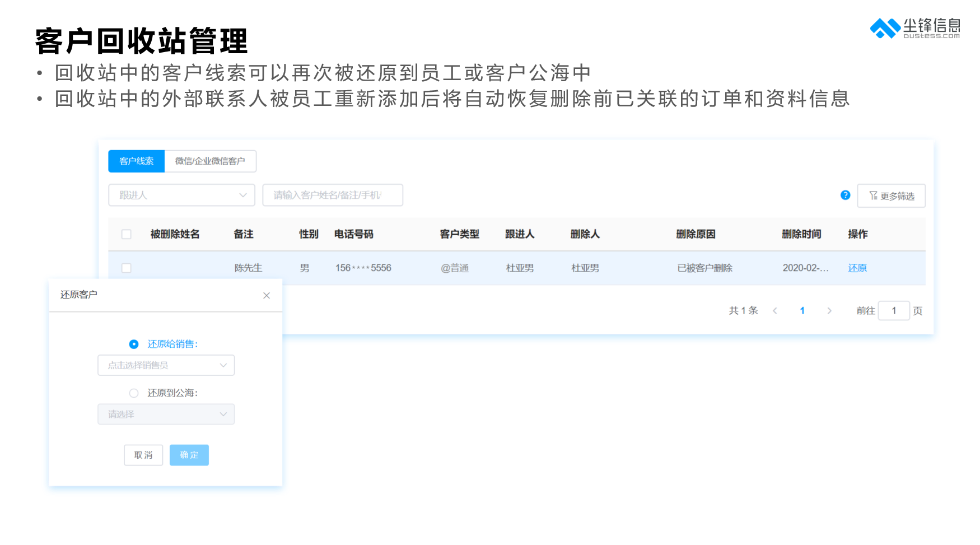Click 取消 in restore dialog
Viewport: 980px width, 545px height.
pyautogui.click(x=143, y=455)
